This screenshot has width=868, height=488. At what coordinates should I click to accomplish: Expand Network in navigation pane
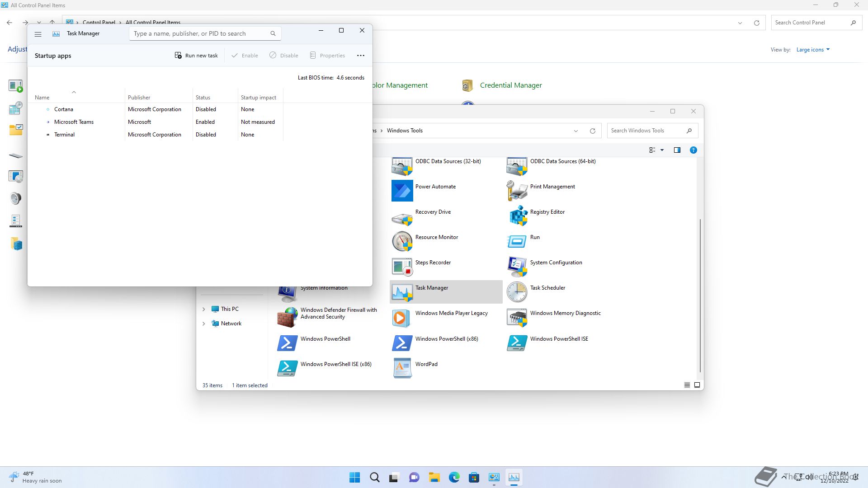pos(203,324)
